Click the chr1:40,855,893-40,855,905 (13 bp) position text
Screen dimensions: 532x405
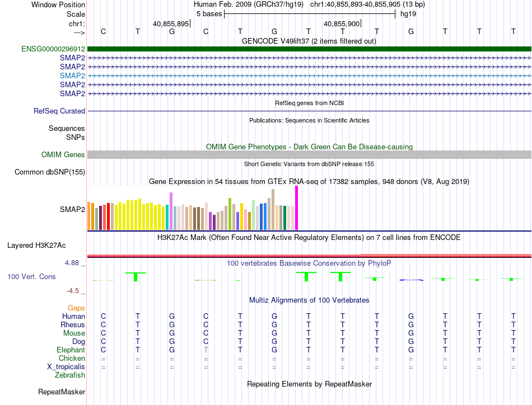click(x=367, y=4)
